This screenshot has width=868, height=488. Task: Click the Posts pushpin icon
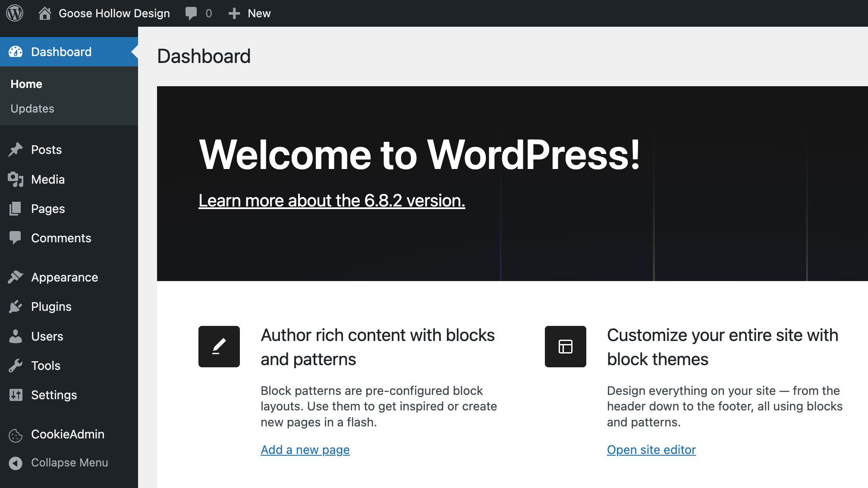point(16,150)
